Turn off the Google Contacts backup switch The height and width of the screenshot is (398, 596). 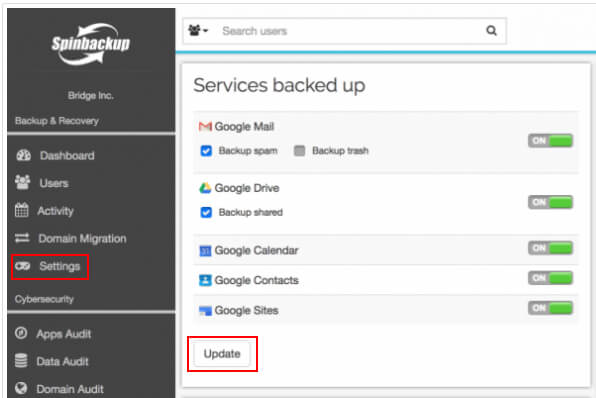tap(550, 278)
